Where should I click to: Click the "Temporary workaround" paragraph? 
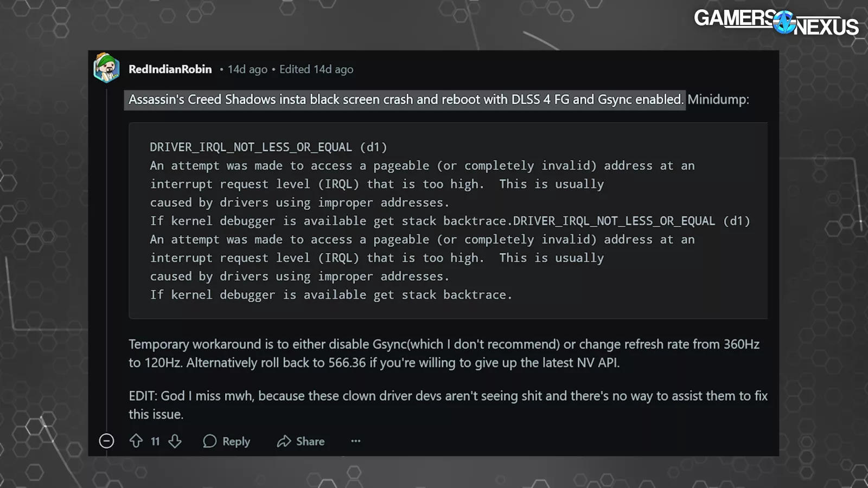444,354
